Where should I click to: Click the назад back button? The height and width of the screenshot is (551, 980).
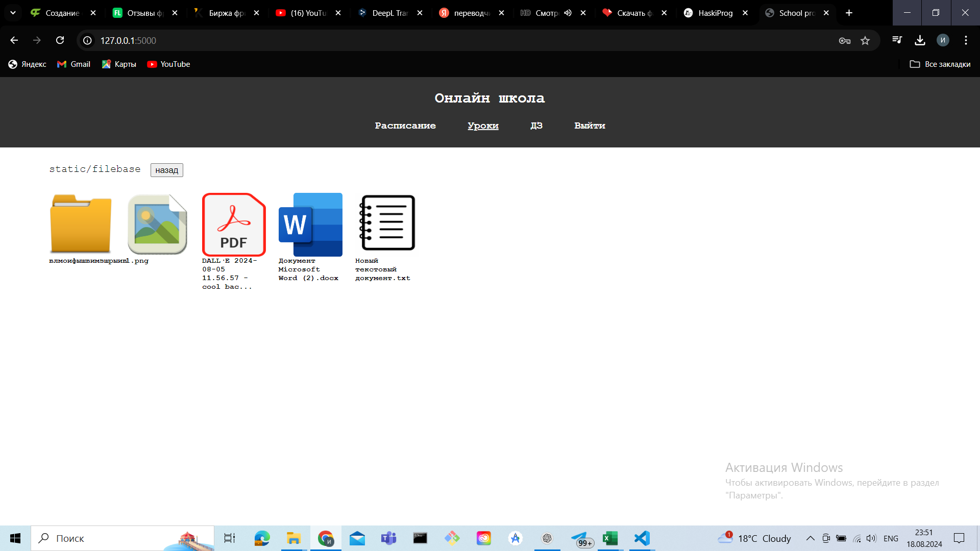[166, 170]
